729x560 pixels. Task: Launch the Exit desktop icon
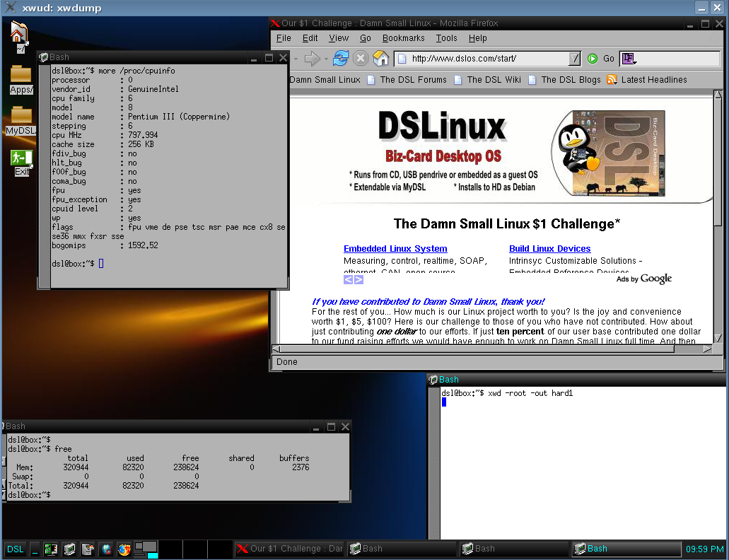[x=21, y=163]
